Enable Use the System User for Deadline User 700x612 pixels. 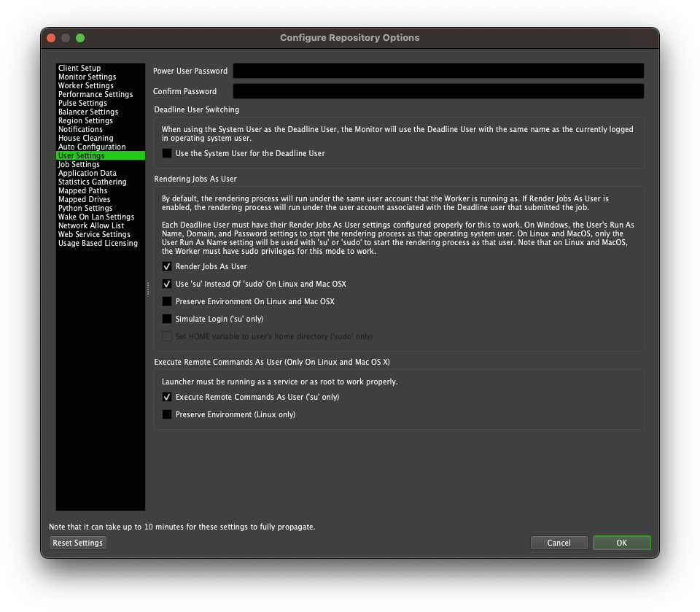click(167, 153)
